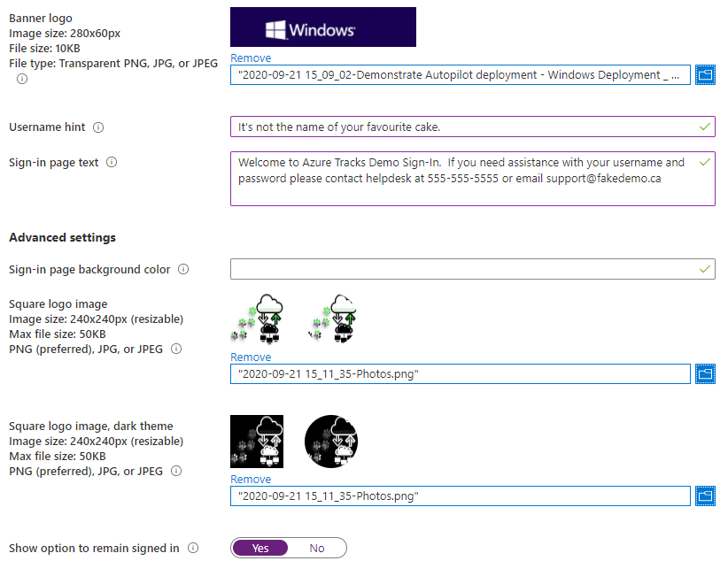Click the Sign-in page background color field
The width and height of the screenshot is (728, 561).
tap(473, 269)
